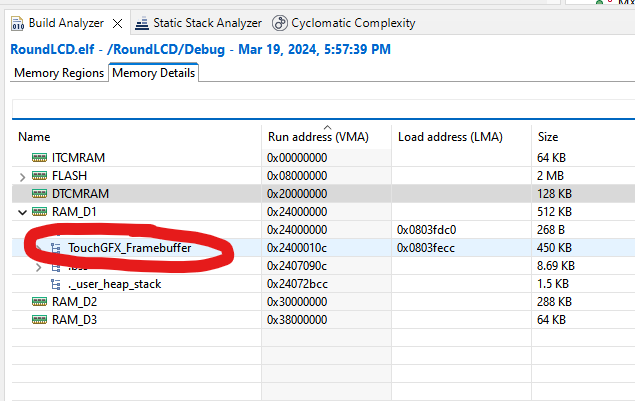Screen dimensions: 635x401
Task: Expand the FLASH memory region
Action: [x=22, y=176]
